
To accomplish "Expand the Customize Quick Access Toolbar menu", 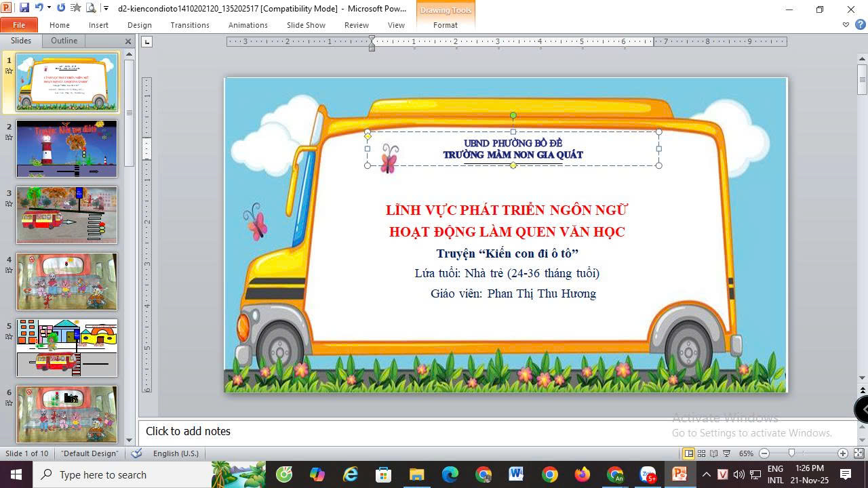I will [x=106, y=8].
